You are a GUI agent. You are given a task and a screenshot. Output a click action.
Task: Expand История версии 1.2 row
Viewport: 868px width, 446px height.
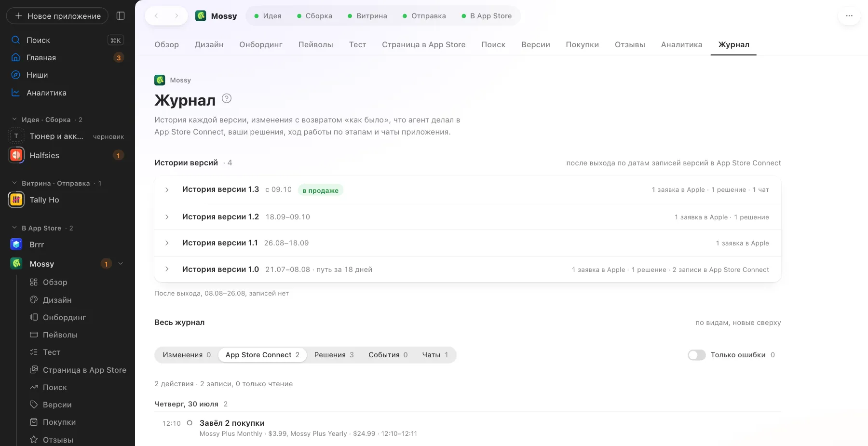467,217
